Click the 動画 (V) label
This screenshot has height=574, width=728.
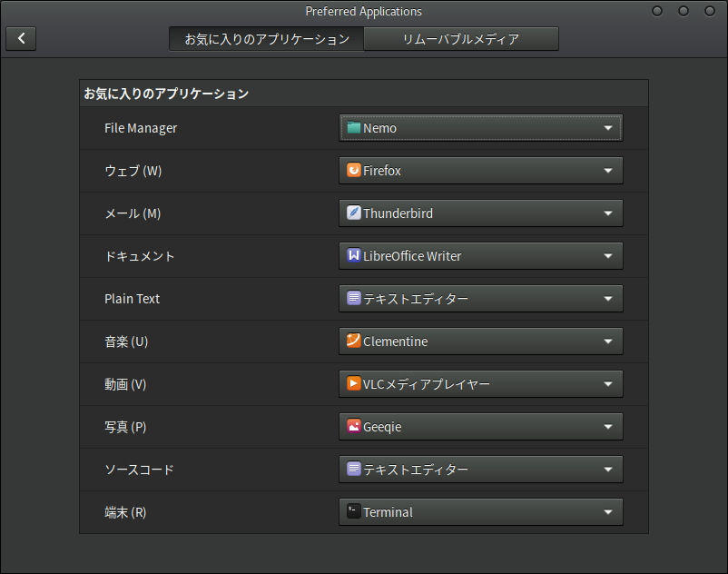[x=125, y=384]
